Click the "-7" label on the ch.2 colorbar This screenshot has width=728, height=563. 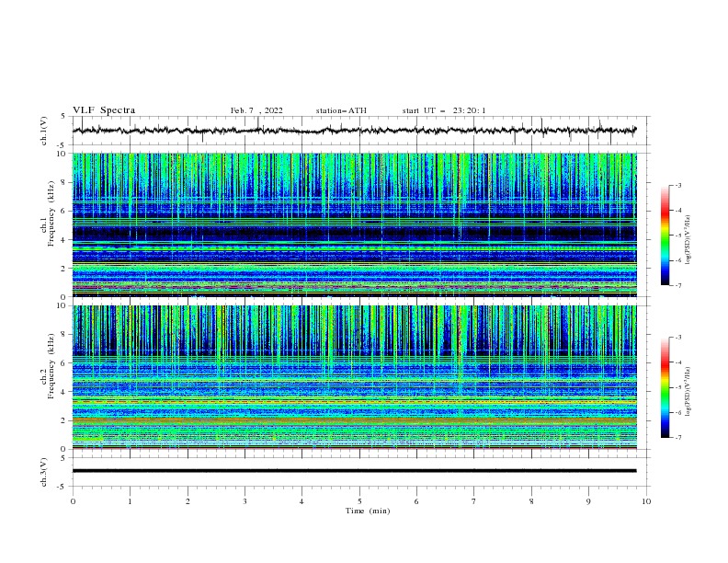coord(677,438)
